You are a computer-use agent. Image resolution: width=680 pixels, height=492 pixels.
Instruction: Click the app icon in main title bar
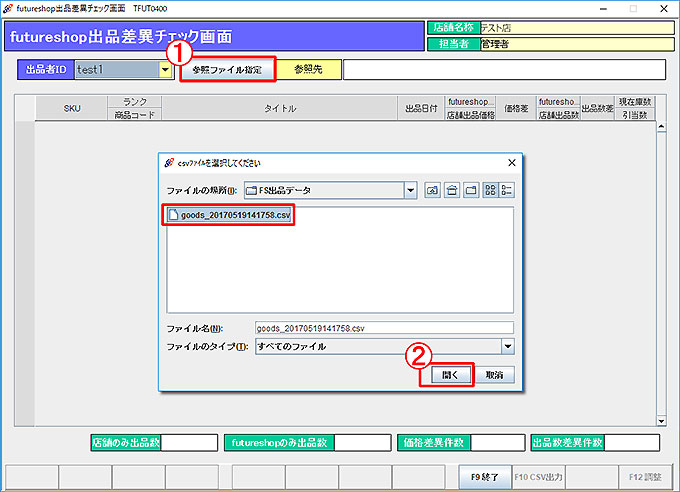7,8
